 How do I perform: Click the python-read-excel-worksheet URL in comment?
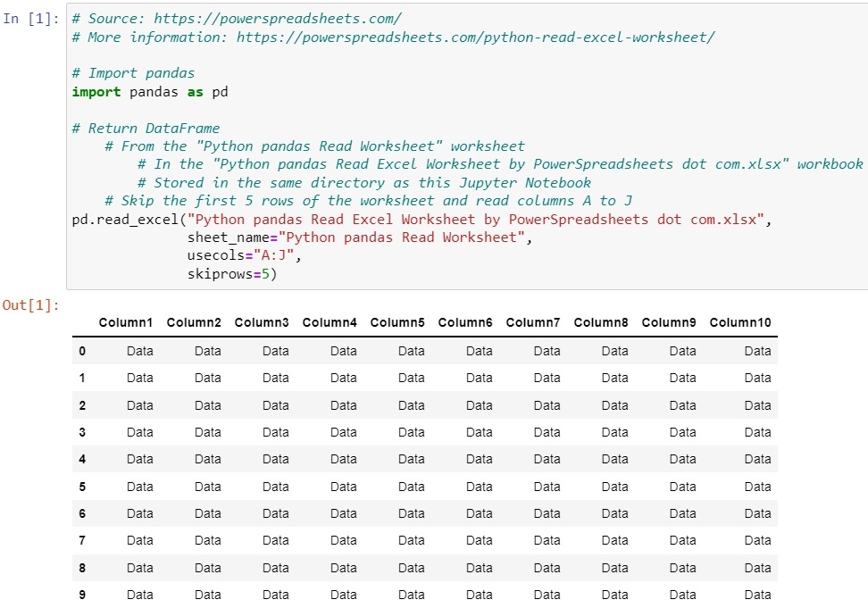point(475,37)
